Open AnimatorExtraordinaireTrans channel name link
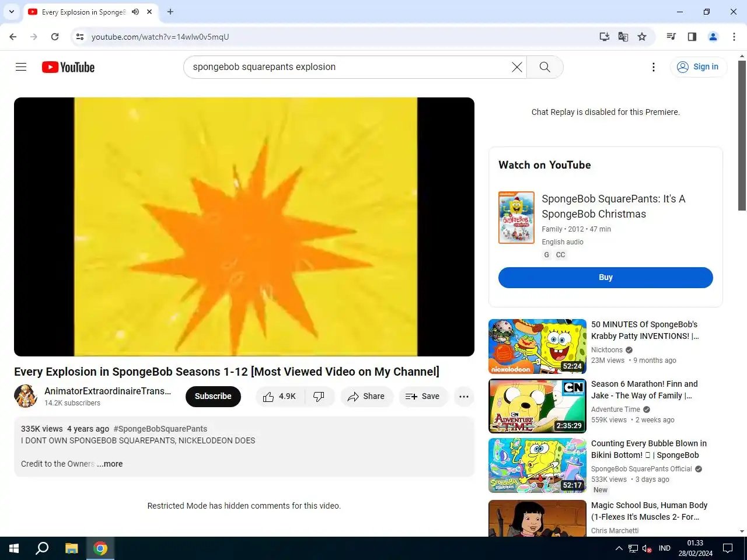747x560 pixels. point(108,391)
